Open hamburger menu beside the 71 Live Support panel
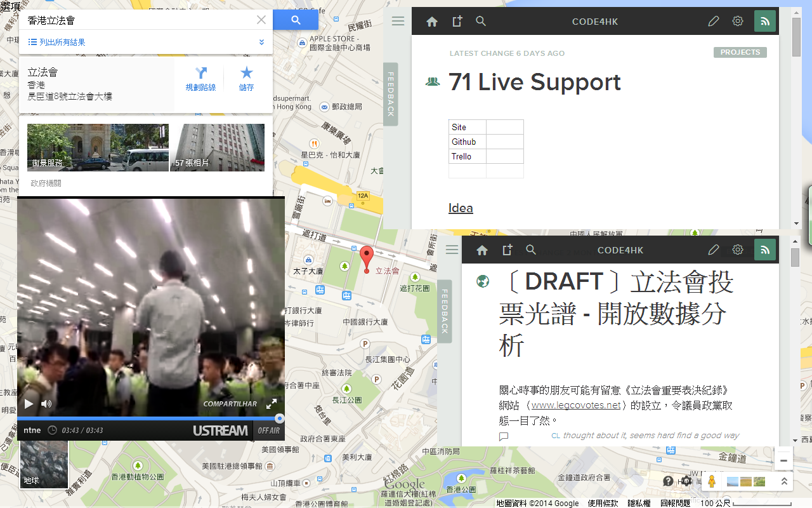812x508 pixels. pyautogui.click(x=398, y=22)
